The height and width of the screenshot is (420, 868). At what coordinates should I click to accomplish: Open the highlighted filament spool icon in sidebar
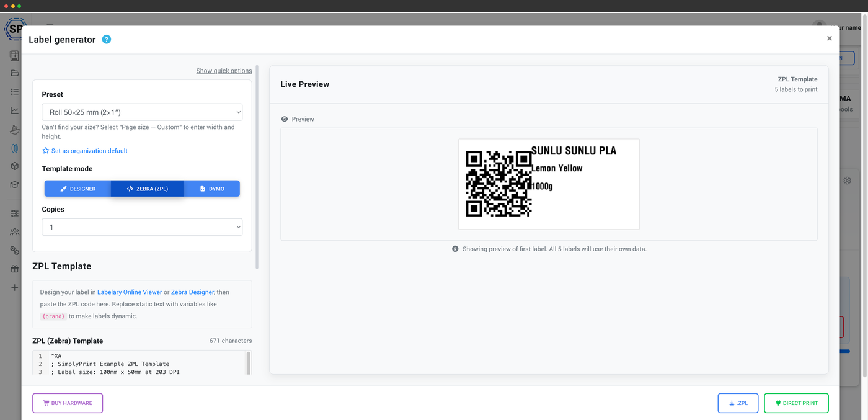tap(15, 148)
